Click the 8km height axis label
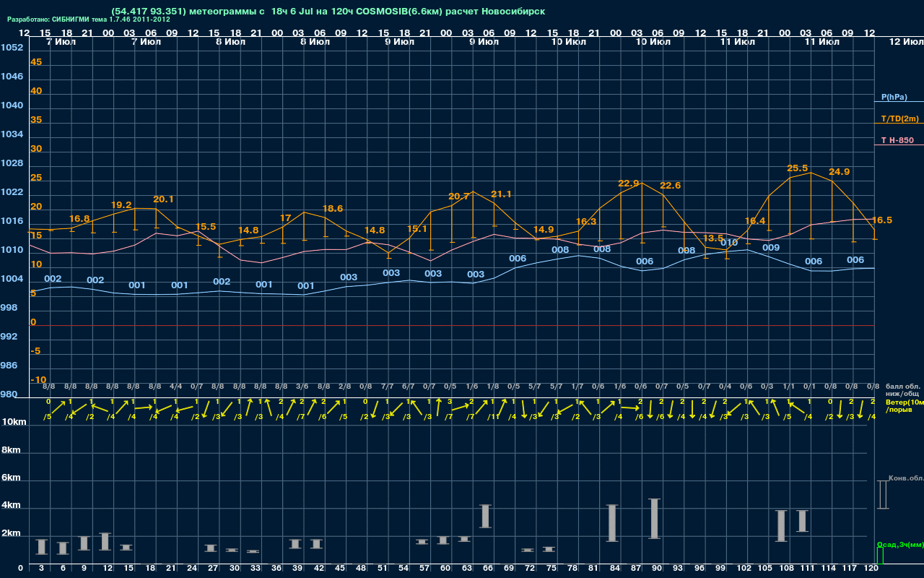Viewport: 924px width, 578px height. pos(10,450)
